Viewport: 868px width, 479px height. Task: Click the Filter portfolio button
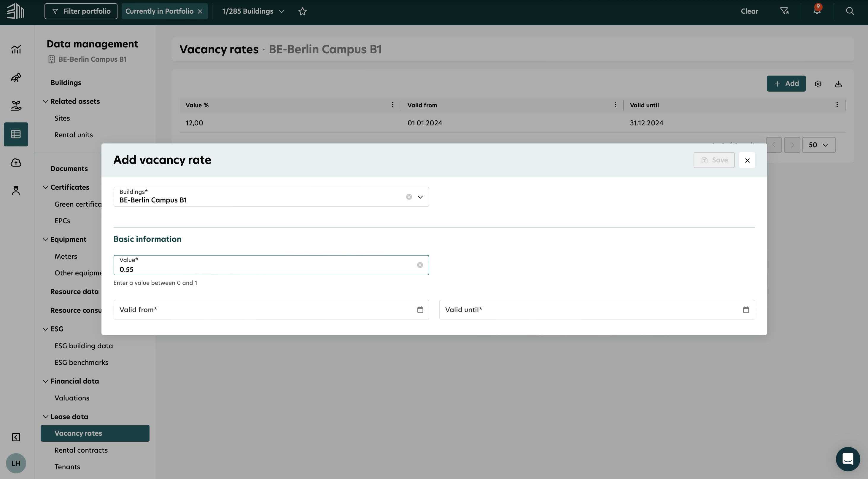(81, 12)
